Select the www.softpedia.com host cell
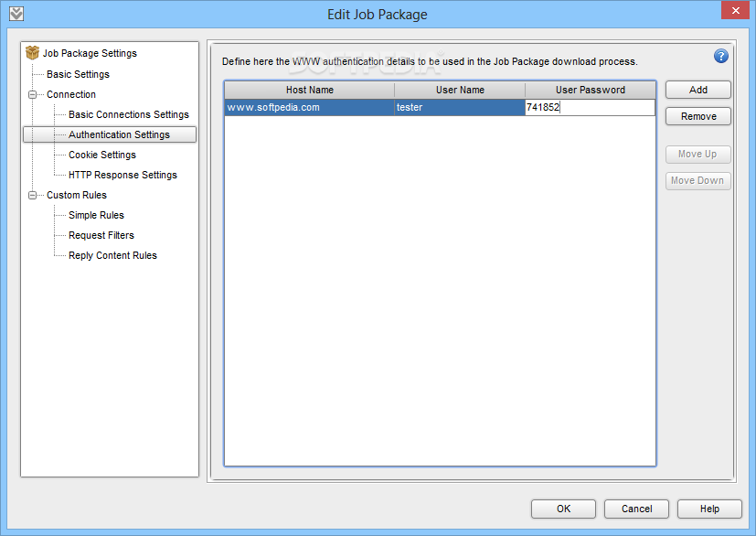 [x=310, y=108]
